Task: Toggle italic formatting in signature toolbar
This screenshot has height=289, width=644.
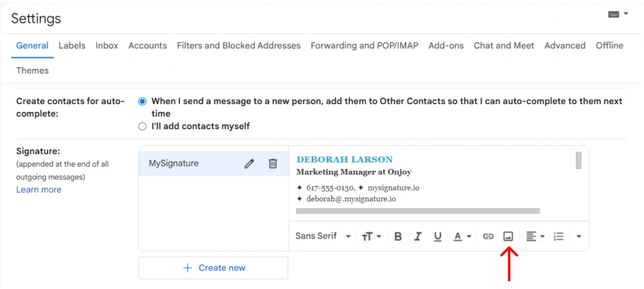Action: pyautogui.click(x=418, y=236)
